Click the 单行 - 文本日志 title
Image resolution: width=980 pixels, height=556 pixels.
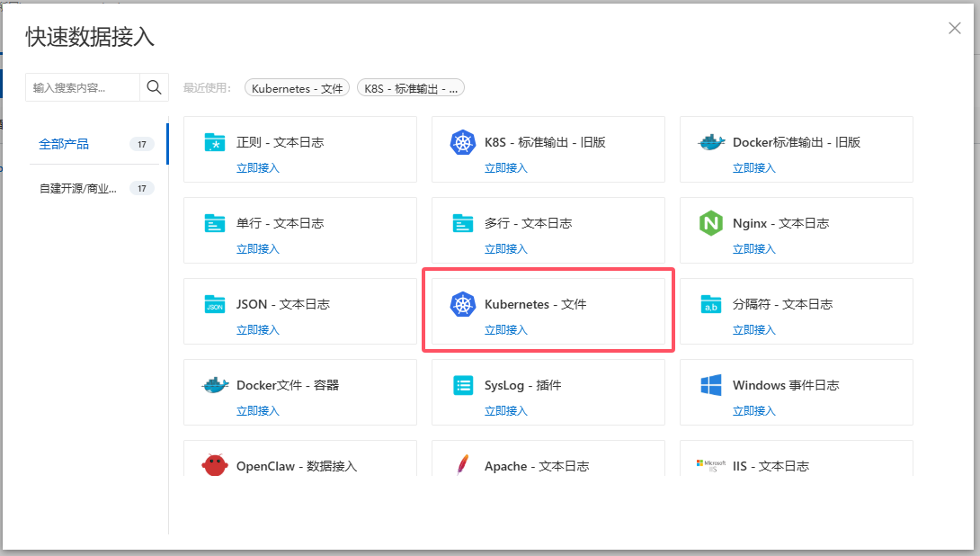[x=280, y=222]
